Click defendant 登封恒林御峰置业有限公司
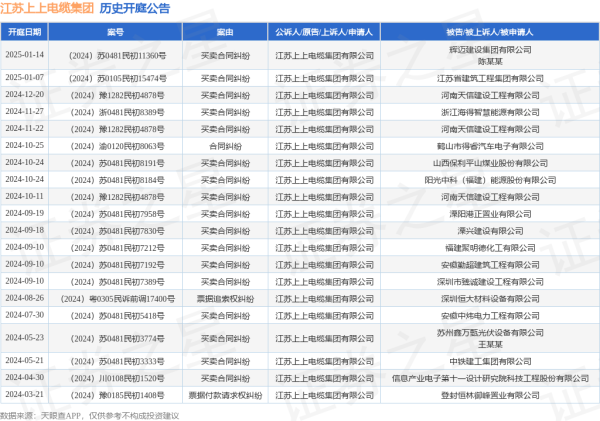Image resolution: width=600 pixels, height=421 pixels. [490, 395]
